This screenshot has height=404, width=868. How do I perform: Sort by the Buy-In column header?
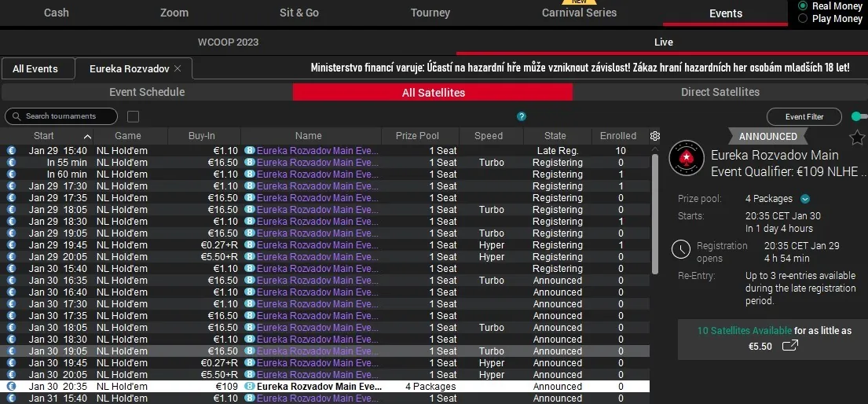202,136
